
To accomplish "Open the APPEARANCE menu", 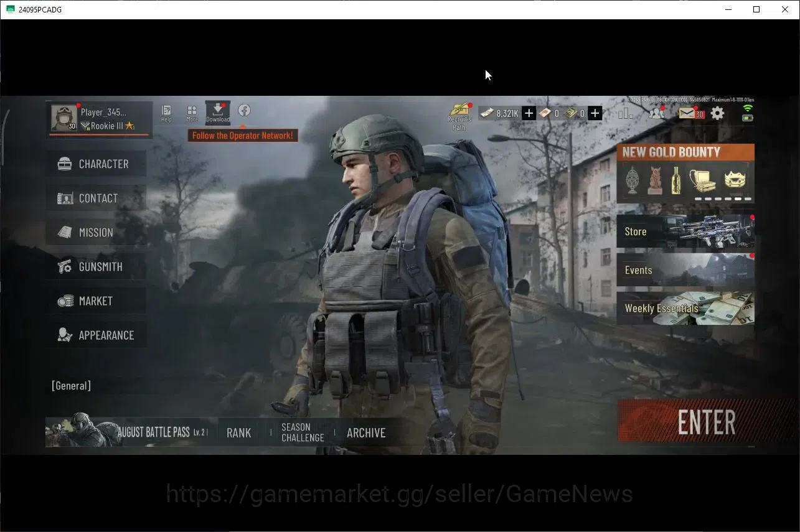I will click(96, 335).
